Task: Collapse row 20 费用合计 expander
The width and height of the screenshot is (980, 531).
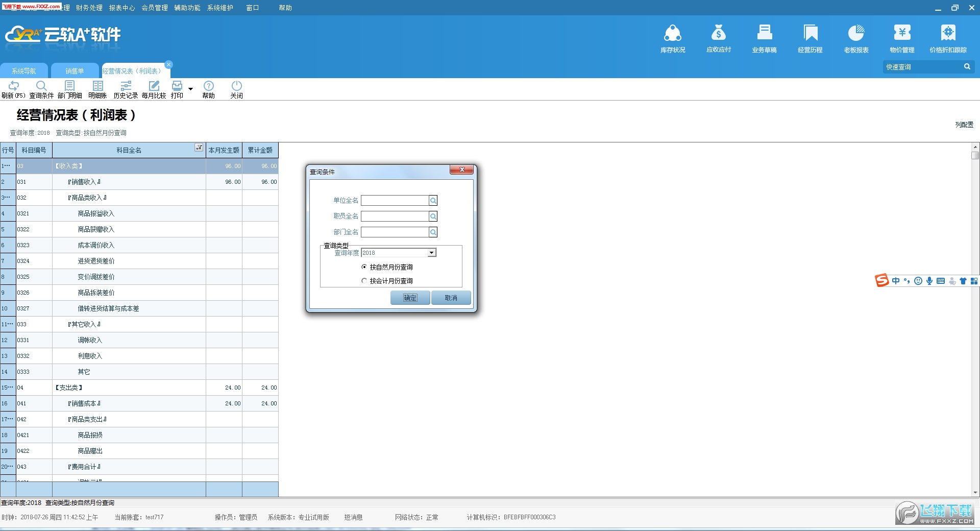Action: tap(7, 467)
